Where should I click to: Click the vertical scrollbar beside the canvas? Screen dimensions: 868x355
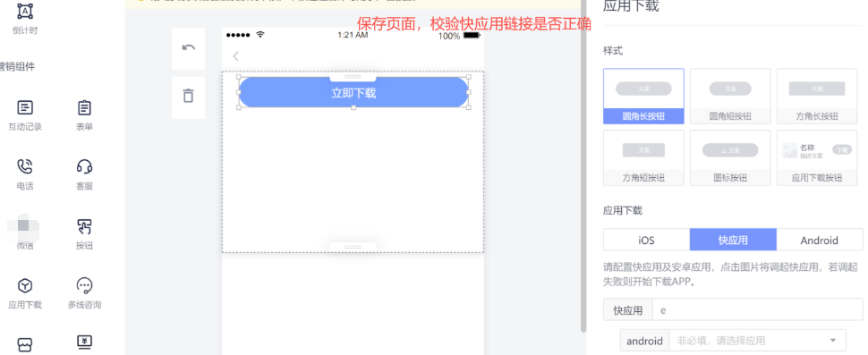[583, 166]
